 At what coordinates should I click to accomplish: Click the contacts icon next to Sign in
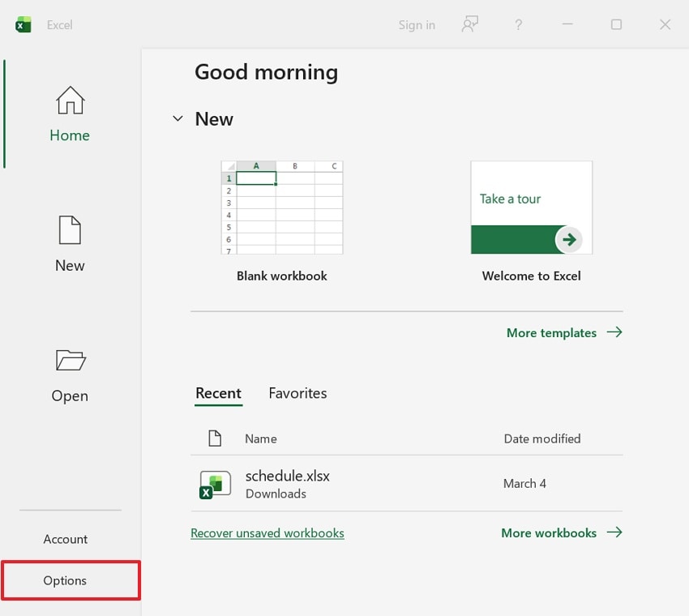(469, 24)
